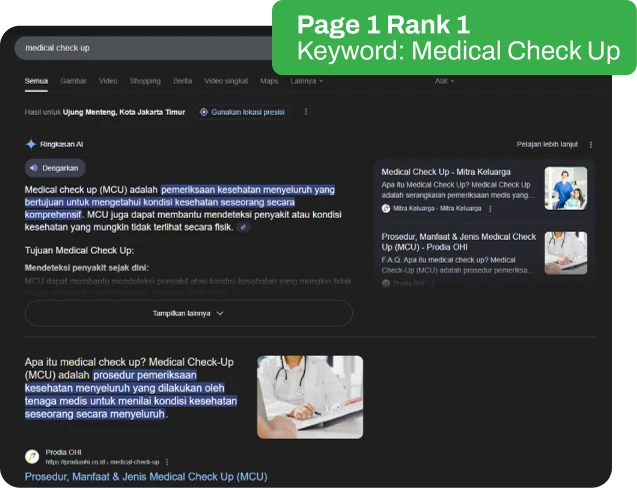Screen dimensions: 637x488
Task: Switch to the Gambar tab
Action: pos(73,80)
